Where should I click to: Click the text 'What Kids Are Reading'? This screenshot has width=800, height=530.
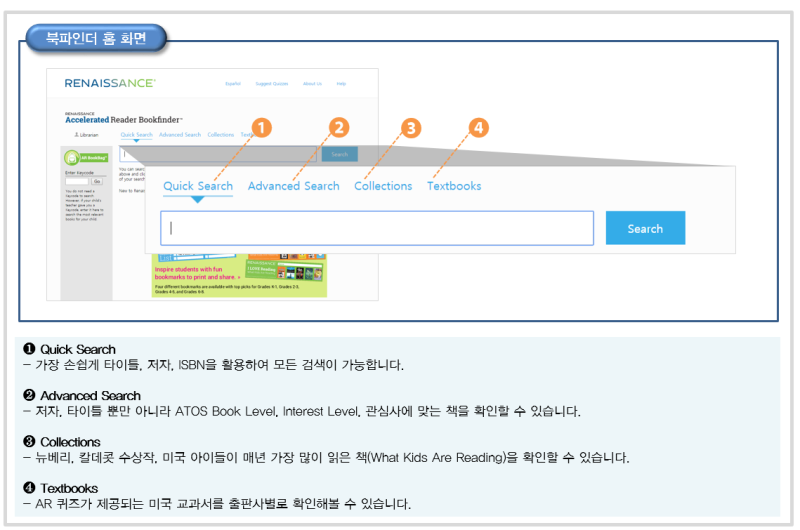[x=437, y=458]
